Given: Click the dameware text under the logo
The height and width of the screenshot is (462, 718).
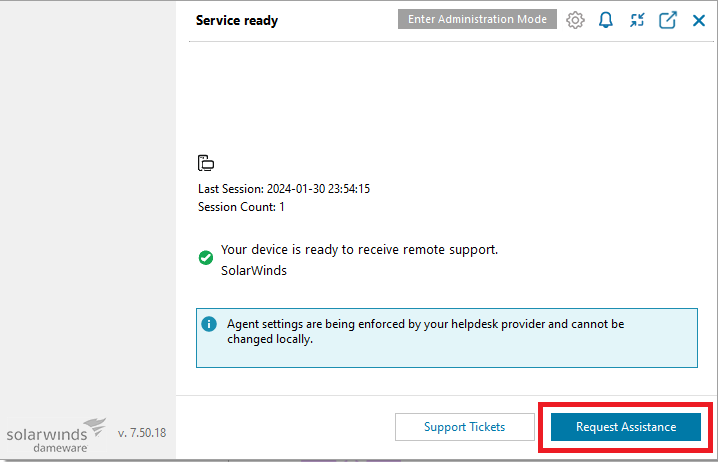Looking at the screenshot, I should coord(60,448).
